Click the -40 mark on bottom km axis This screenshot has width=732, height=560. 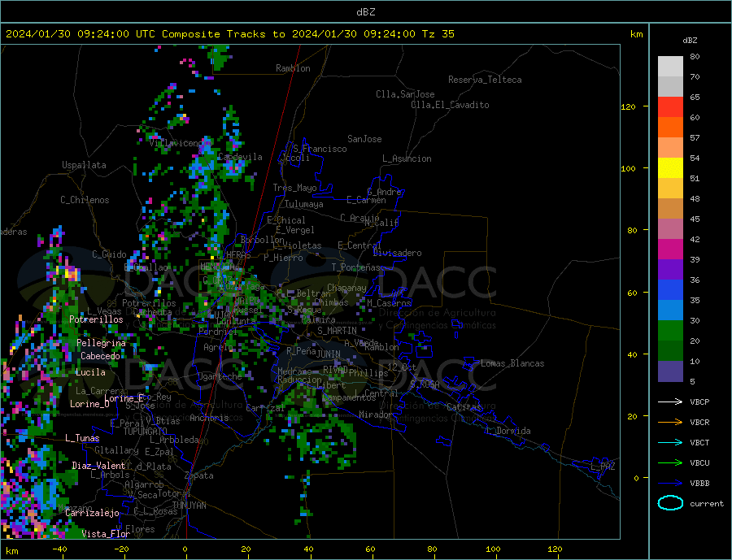[59, 549]
